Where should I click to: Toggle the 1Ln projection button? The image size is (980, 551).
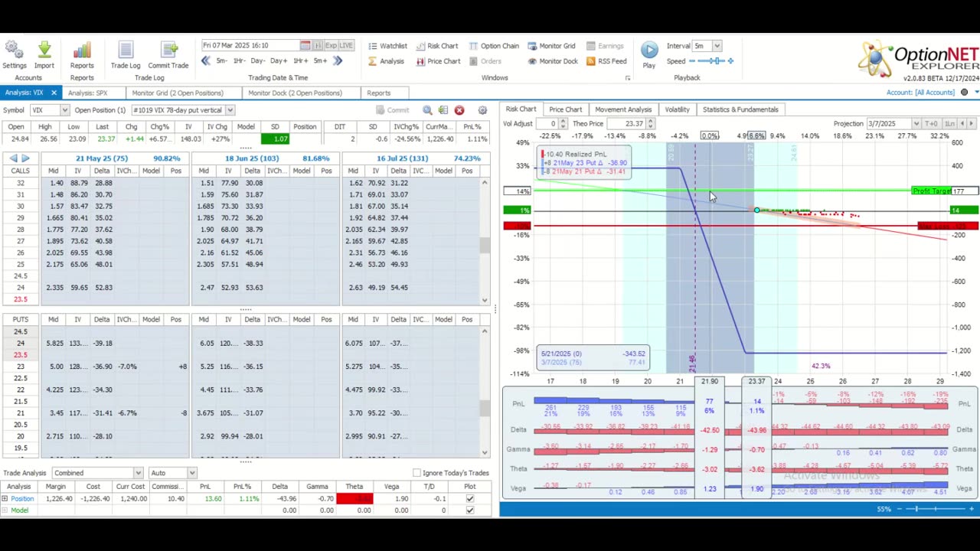(x=949, y=124)
